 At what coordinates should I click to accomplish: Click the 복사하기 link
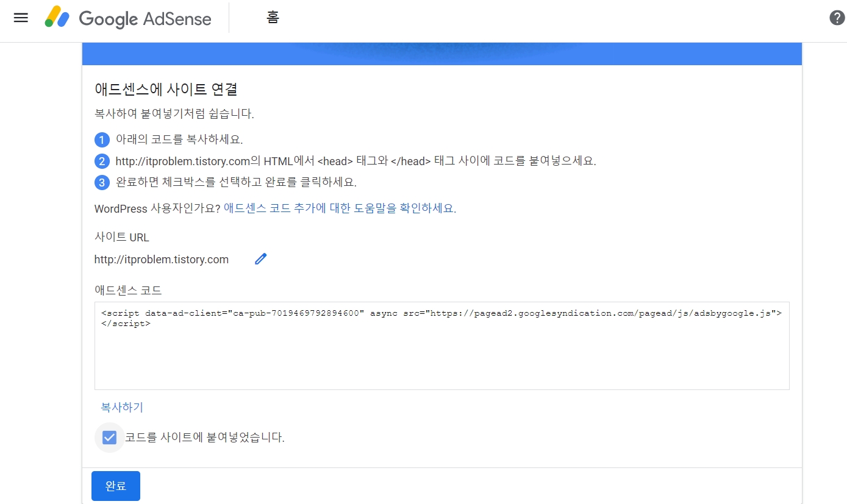(x=122, y=407)
